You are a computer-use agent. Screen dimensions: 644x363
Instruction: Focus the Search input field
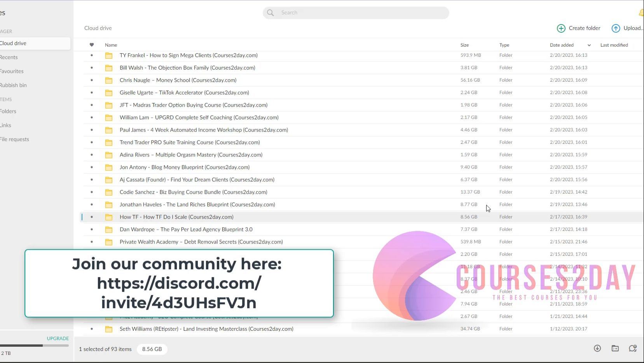point(356,12)
